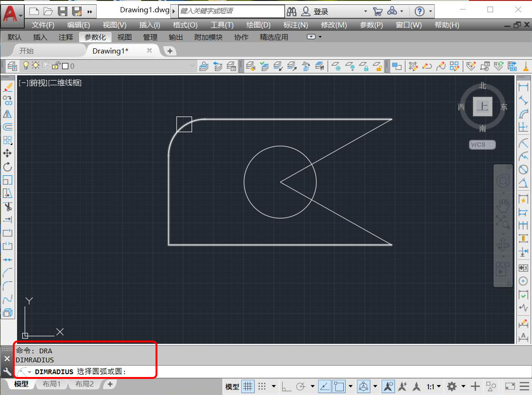Toggle snap mode dots in status bar
Image resolution: width=532 pixels, height=395 pixels.
tap(262, 386)
